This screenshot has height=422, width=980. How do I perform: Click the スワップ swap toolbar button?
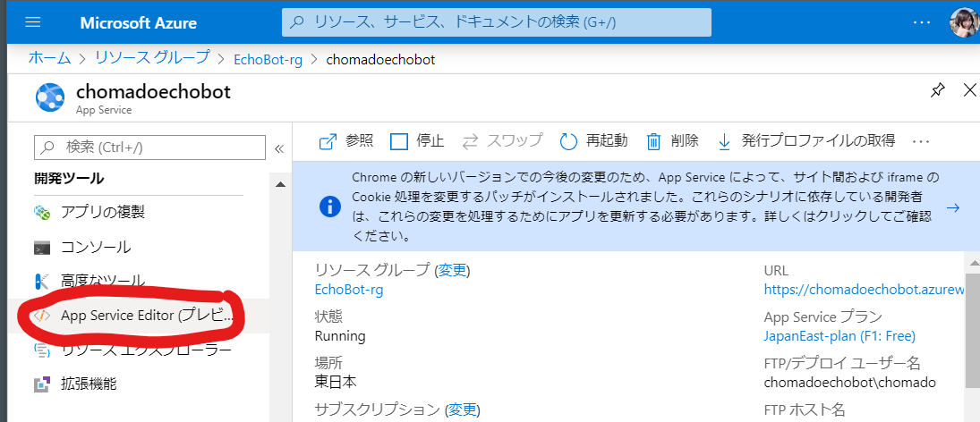coord(502,141)
